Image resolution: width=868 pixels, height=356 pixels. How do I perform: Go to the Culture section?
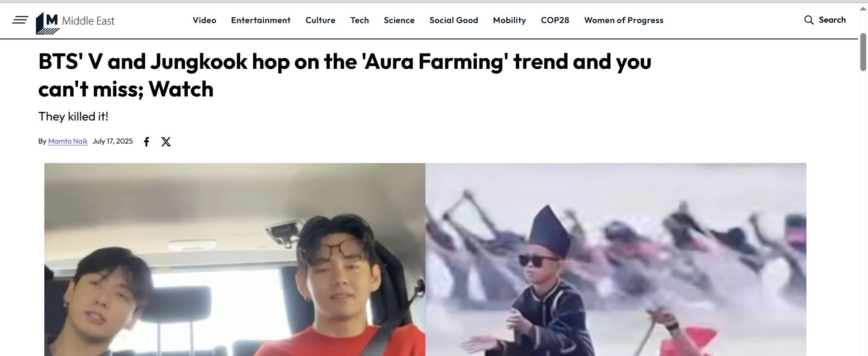coord(320,20)
